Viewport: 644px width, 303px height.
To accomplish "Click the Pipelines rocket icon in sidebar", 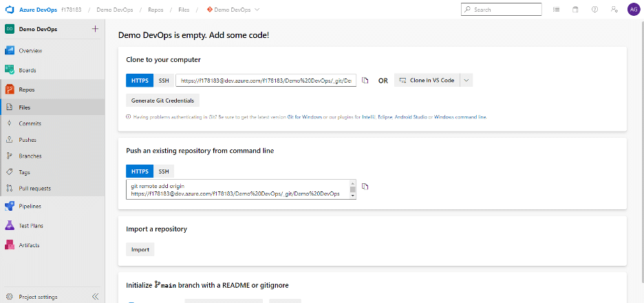I will [x=10, y=206].
